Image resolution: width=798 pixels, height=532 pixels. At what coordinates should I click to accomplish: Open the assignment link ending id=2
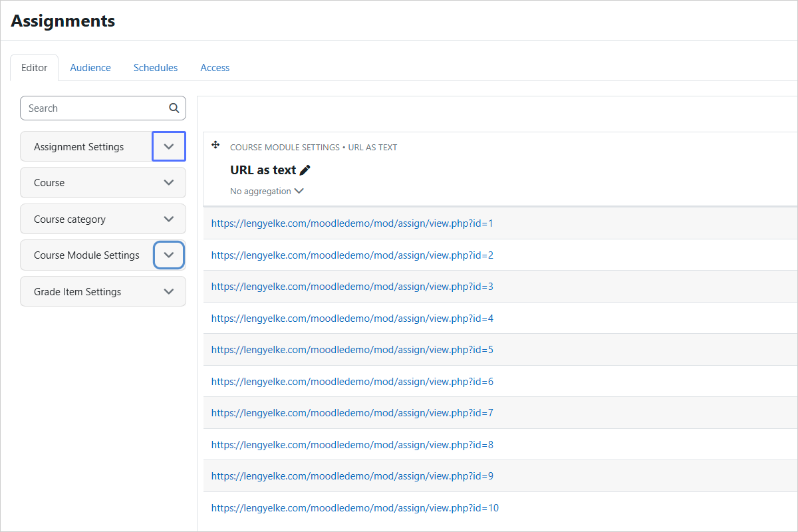[352, 255]
